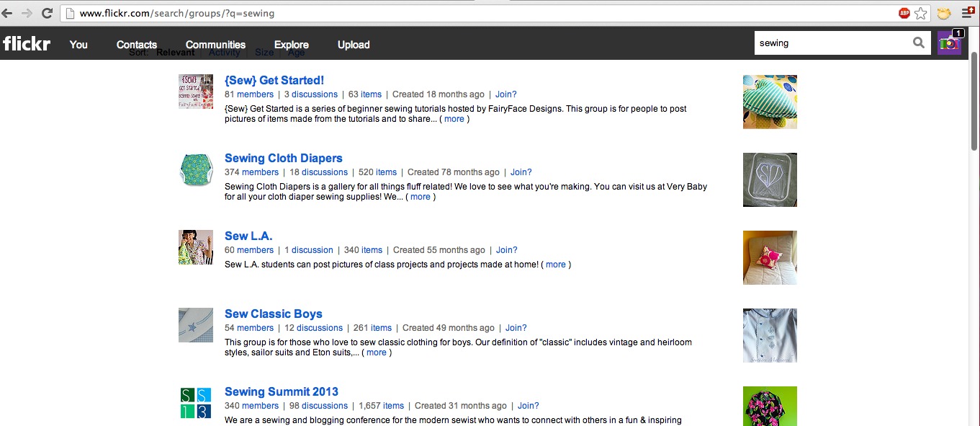View 374 members of Sewing Cloth Diapers
The height and width of the screenshot is (426, 980).
coord(260,172)
